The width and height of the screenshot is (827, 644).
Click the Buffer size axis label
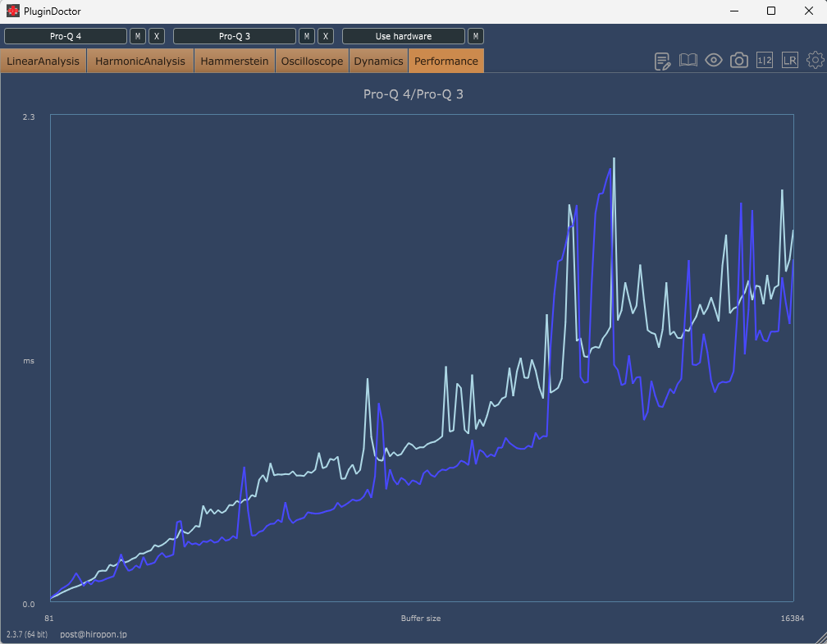click(x=421, y=618)
